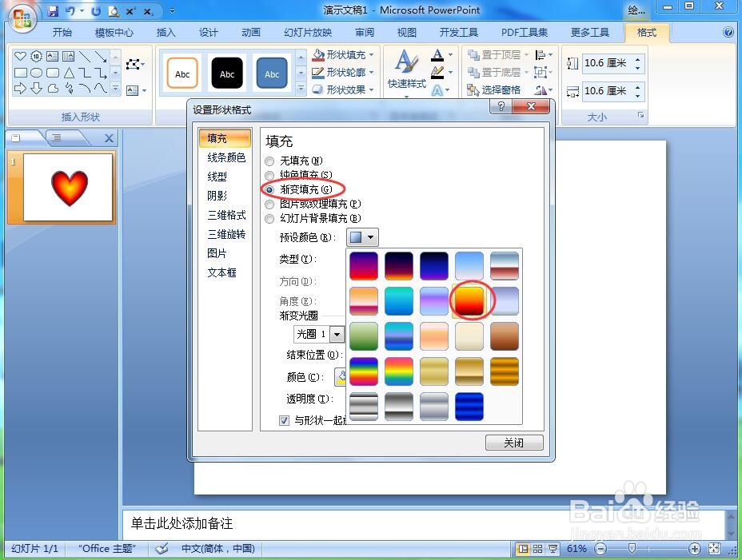Image resolution: width=742 pixels, height=560 pixels.
Task: Adjust the zoom slider in status bar
Action: point(632,549)
